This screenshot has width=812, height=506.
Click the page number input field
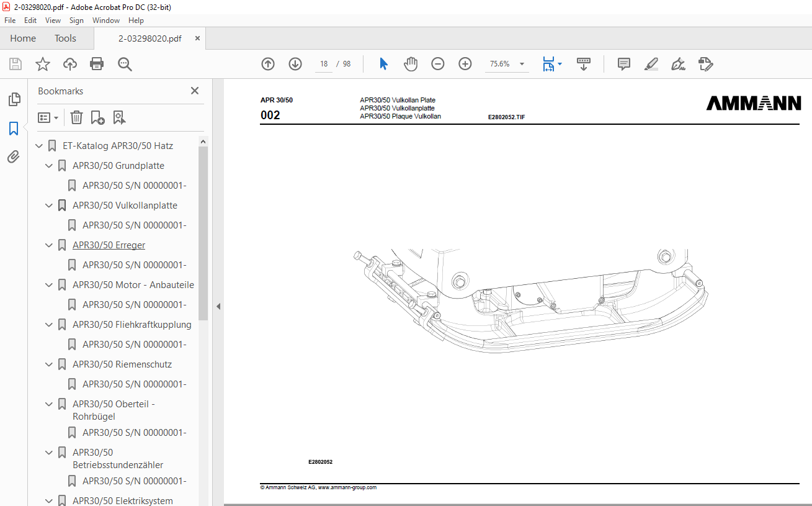323,64
